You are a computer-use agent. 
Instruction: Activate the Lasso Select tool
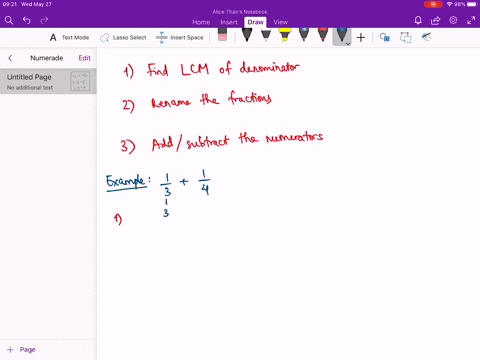tap(123, 37)
